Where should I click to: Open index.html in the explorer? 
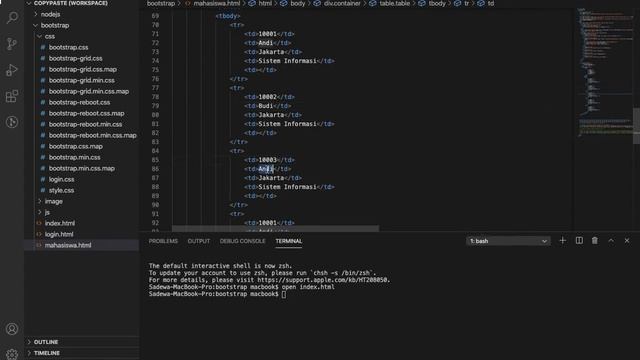tap(60, 223)
